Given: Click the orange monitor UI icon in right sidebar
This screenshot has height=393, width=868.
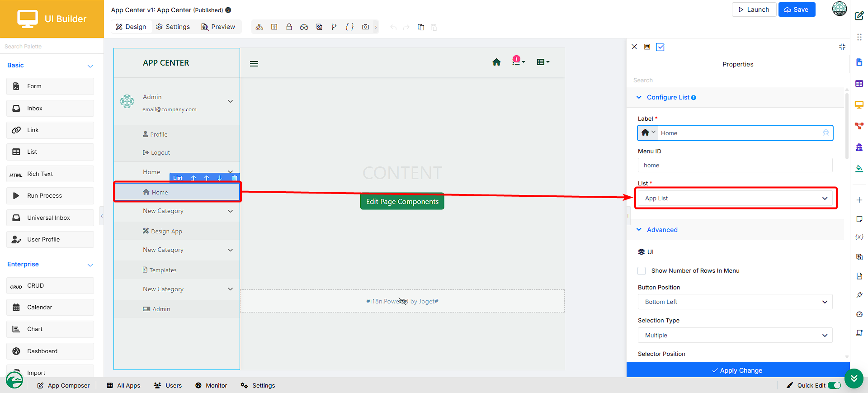Looking at the screenshot, I should tap(859, 105).
